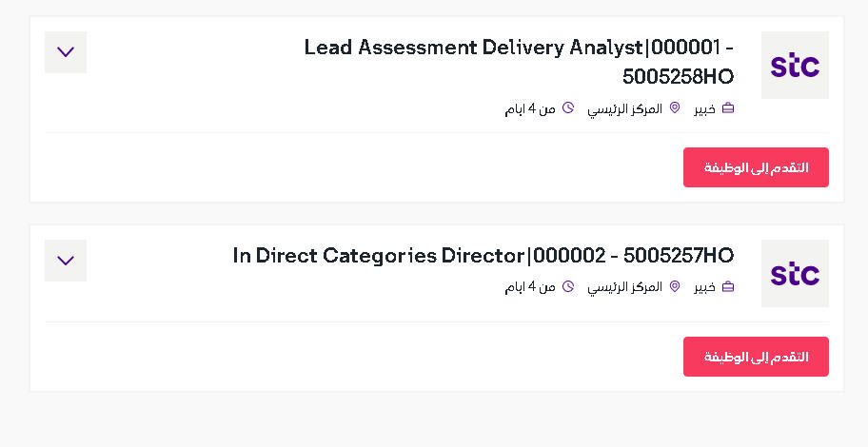
Task: Open In Direct Categories Director job title
Action: tap(483, 256)
